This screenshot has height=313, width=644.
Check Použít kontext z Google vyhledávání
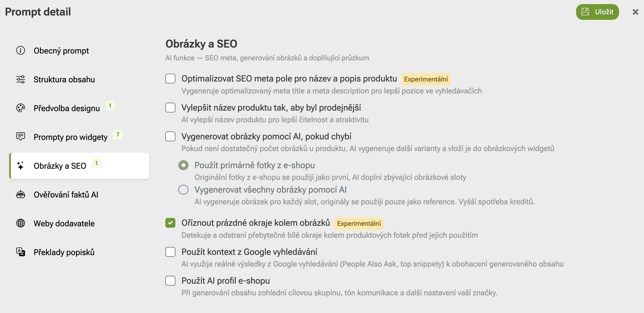pos(171,252)
